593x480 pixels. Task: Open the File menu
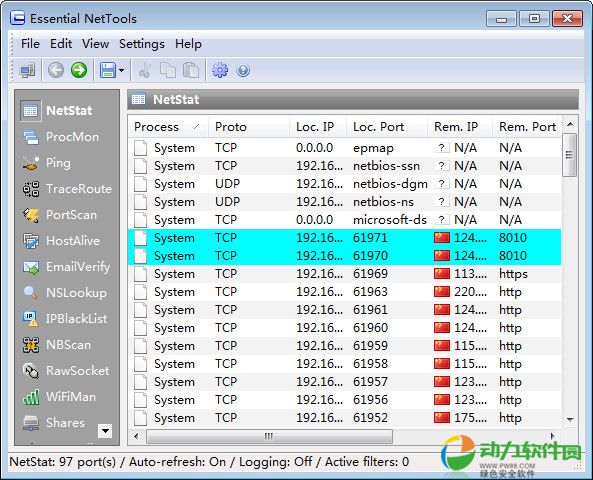tap(30, 44)
